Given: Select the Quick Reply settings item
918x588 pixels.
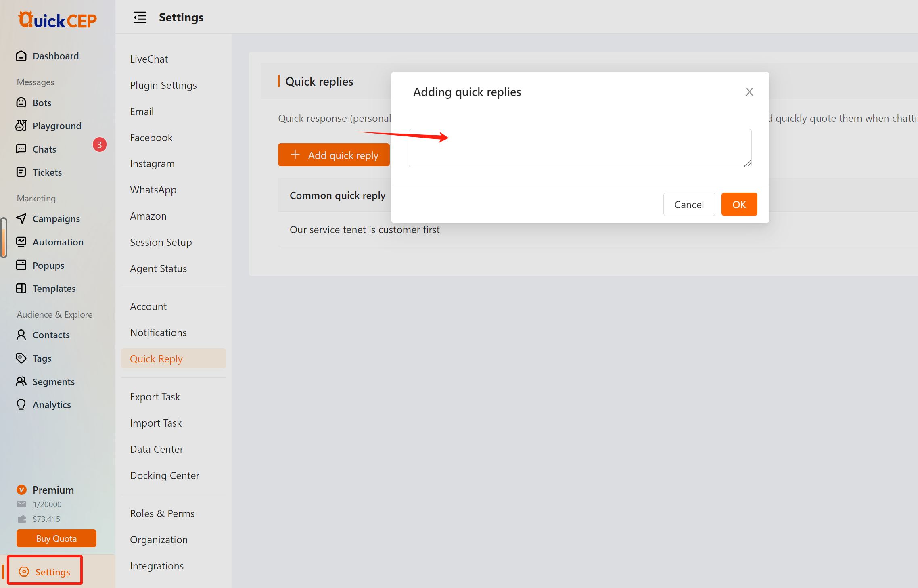Looking at the screenshot, I should coord(174,358).
